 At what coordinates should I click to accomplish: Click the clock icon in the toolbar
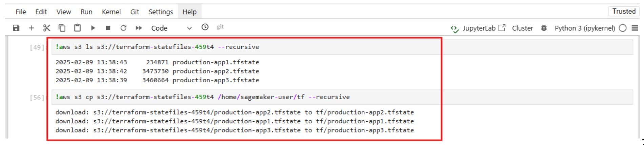coord(205,27)
